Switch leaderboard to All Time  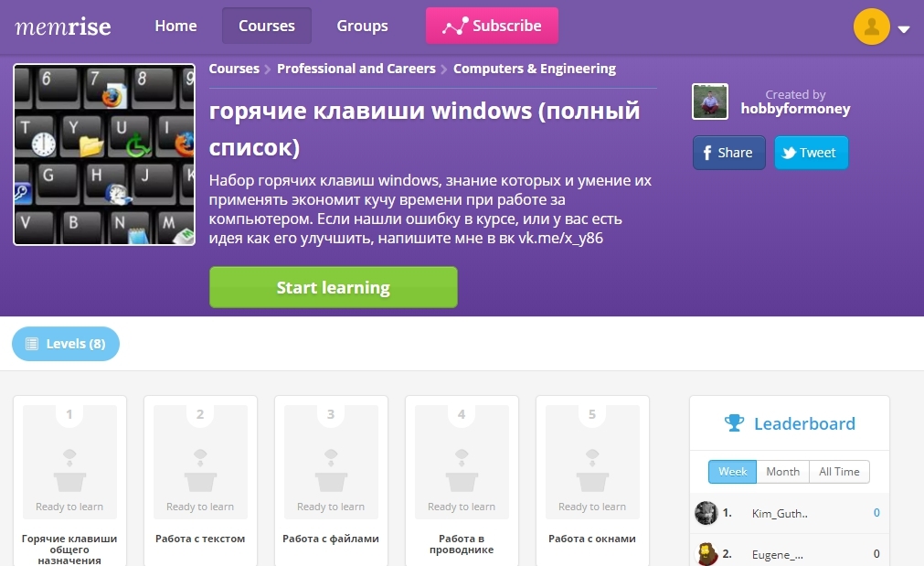[x=839, y=472]
